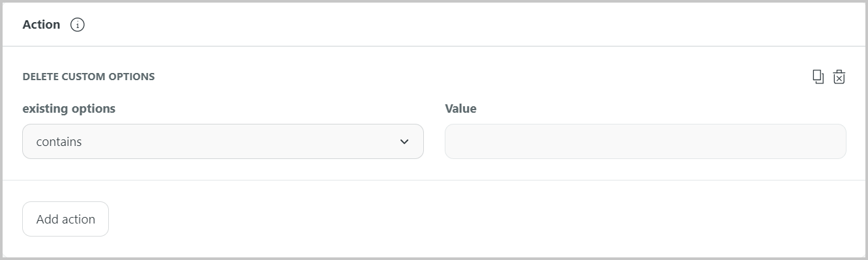
Task: Show the Action help tooltip icon
Action: point(78,25)
